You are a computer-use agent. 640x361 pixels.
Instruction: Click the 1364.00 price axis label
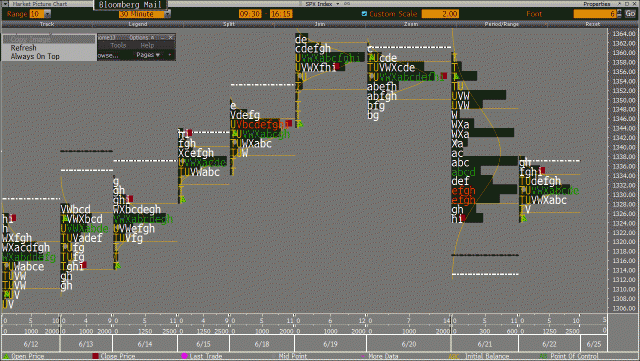pos(624,33)
